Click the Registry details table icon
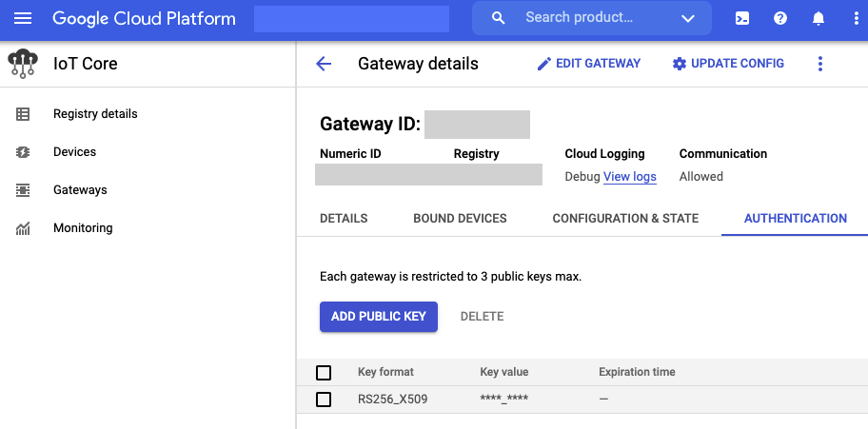Image resolution: width=868 pixels, height=429 pixels. (x=23, y=114)
